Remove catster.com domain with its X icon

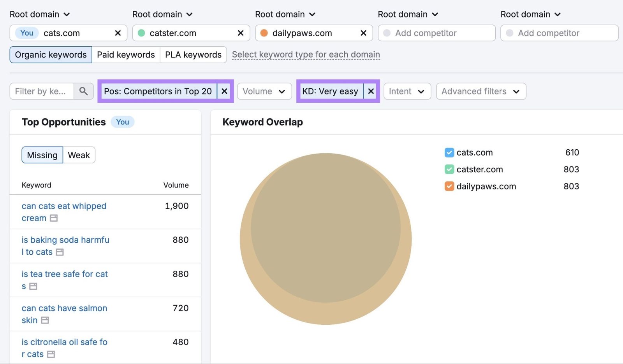coord(241,33)
